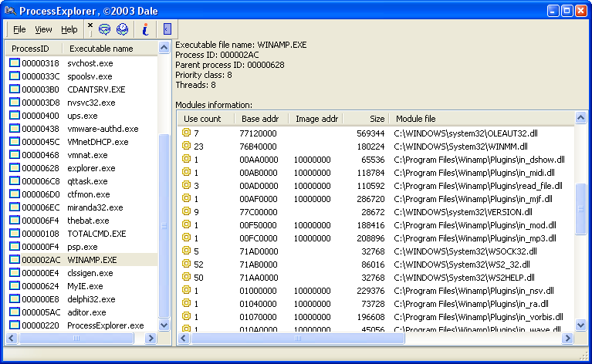Click the in_nsv.dll module path

point(474,291)
